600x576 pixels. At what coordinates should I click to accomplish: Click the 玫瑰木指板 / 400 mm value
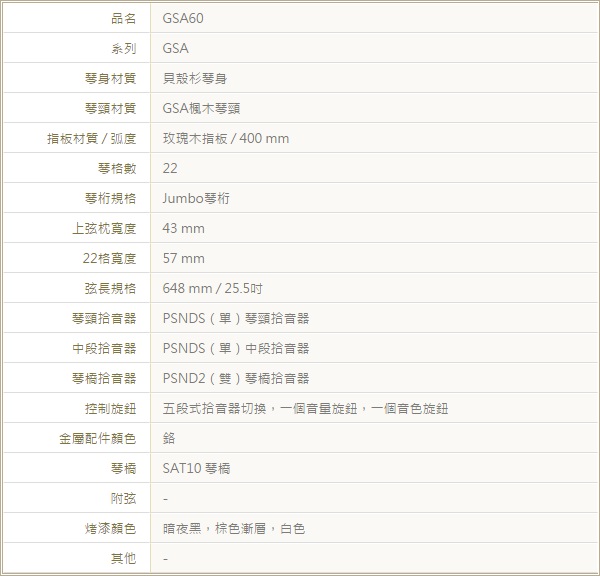click(x=226, y=138)
